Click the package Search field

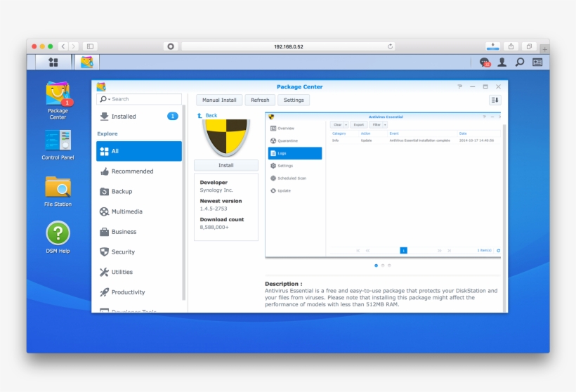pos(139,99)
